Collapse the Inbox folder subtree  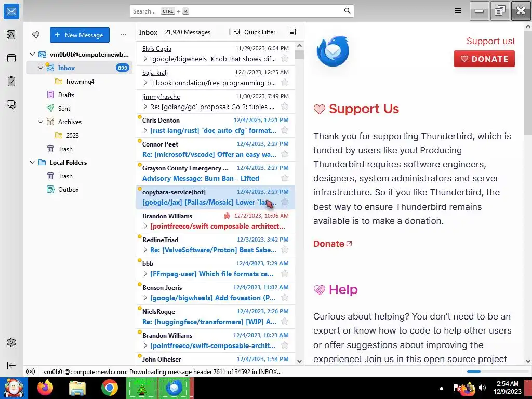41,68
